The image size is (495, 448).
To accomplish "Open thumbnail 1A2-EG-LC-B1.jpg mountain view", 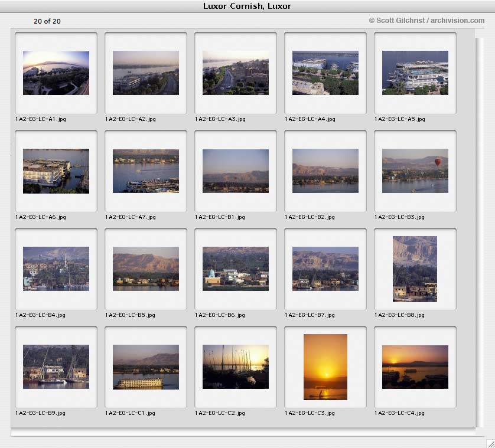I will 236,171.
